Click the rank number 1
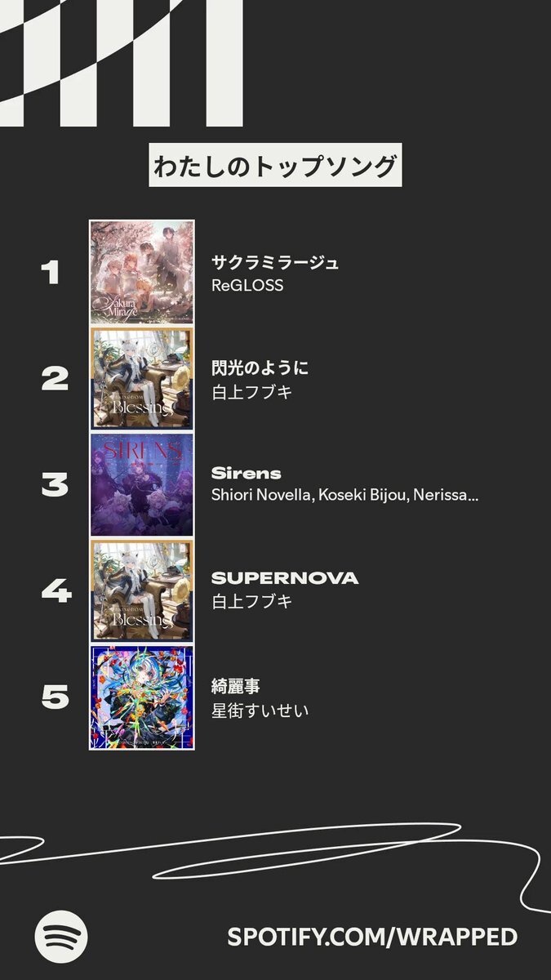 pos(51,273)
